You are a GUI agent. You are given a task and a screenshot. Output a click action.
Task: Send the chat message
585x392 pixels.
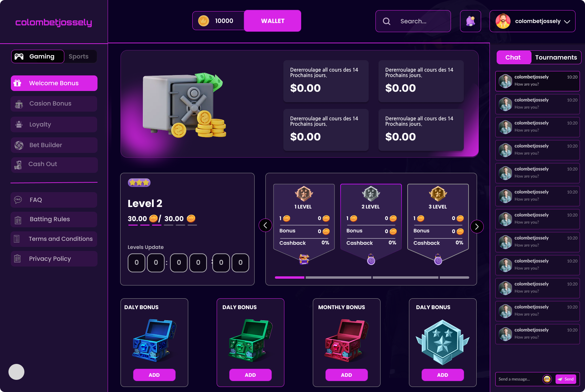pos(566,379)
